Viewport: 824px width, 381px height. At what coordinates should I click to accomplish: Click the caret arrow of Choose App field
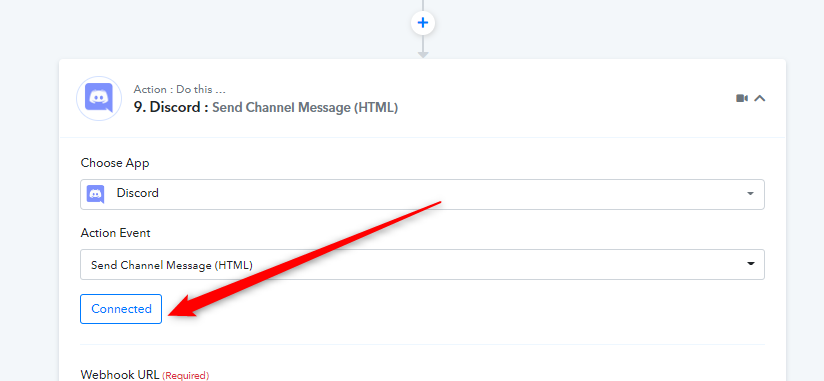coord(750,194)
